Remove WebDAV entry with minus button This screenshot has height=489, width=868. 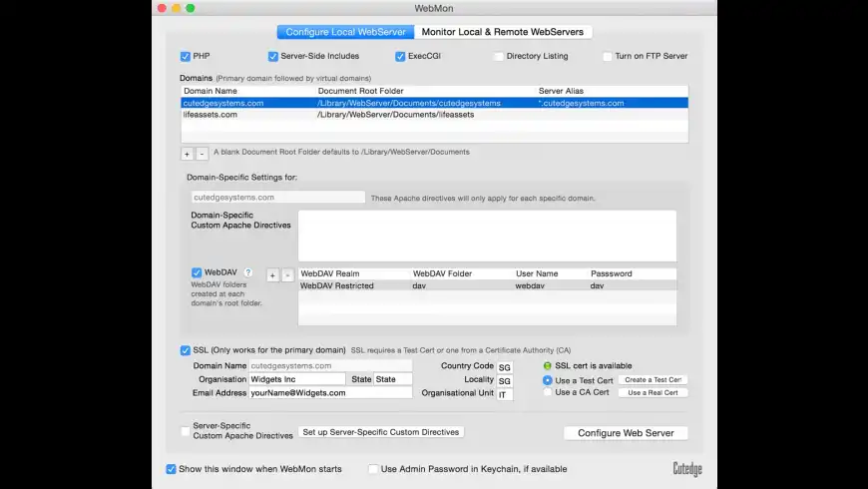287,275
